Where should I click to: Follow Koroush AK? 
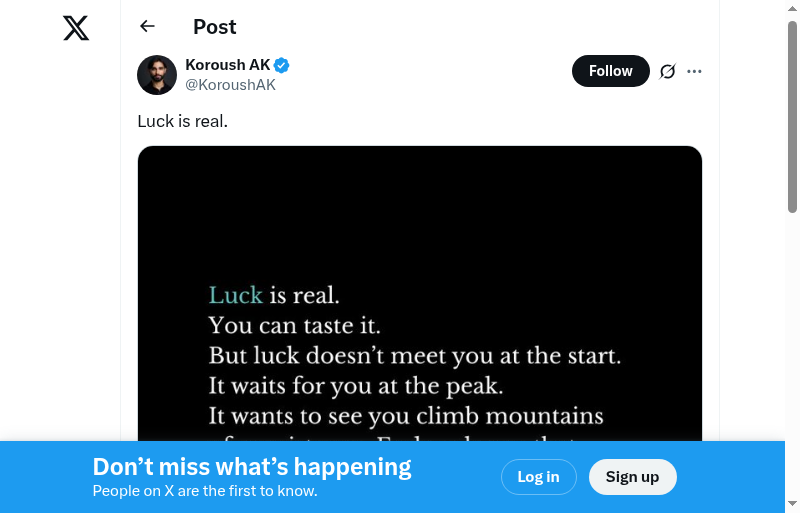point(610,71)
